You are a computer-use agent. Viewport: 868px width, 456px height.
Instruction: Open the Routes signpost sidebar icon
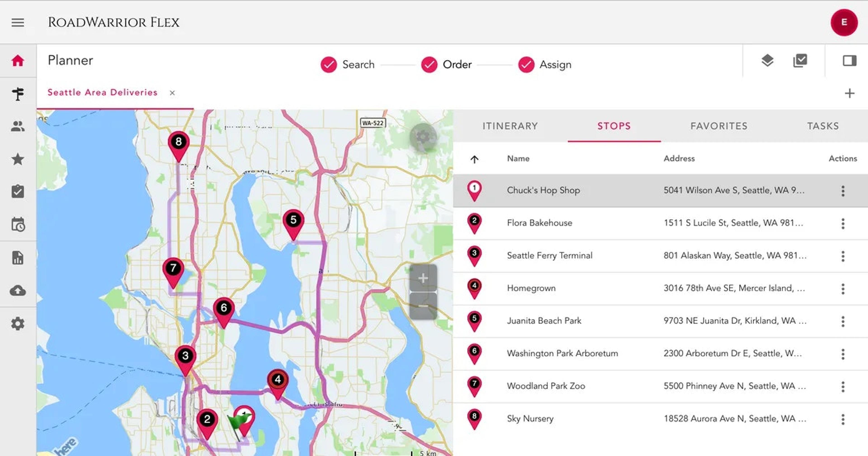point(18,94)
